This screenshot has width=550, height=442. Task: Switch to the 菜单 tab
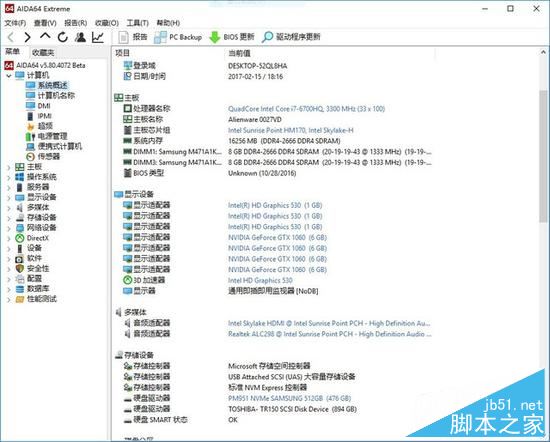pos(13,52)
